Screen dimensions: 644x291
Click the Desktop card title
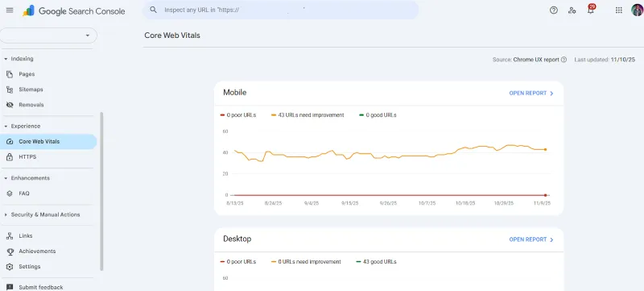coord(237,239)
